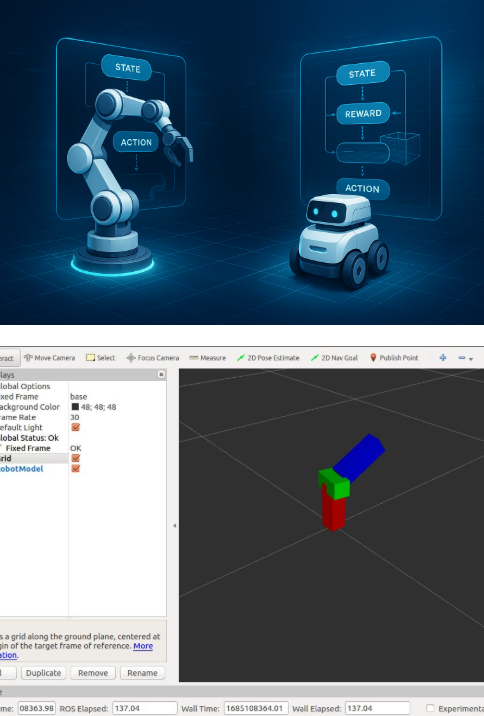Click the blue plus add-tool icon

coord(442,358)
